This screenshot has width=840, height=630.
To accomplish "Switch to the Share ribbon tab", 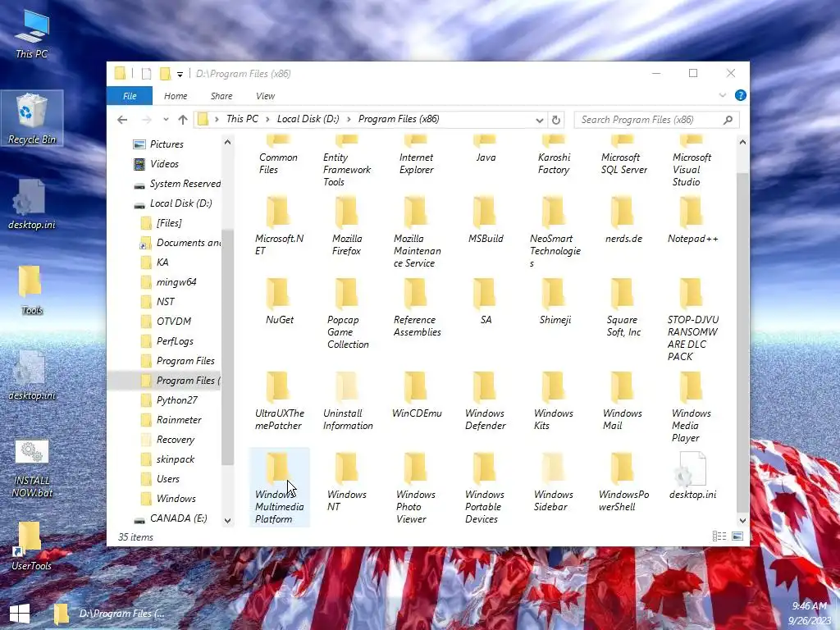I will (x=221, y=96).
